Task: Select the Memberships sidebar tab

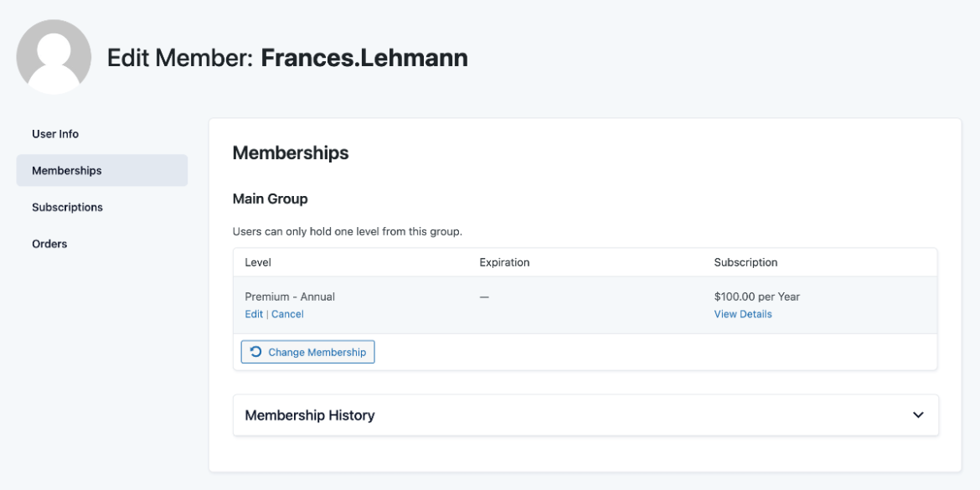Action: pyautogui.click(x=66, y=170)
